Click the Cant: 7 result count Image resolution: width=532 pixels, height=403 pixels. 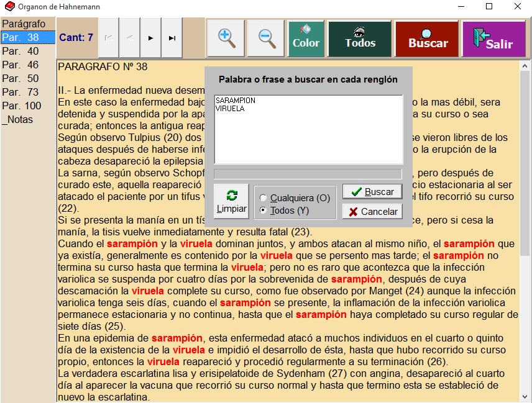coord(76,37)
